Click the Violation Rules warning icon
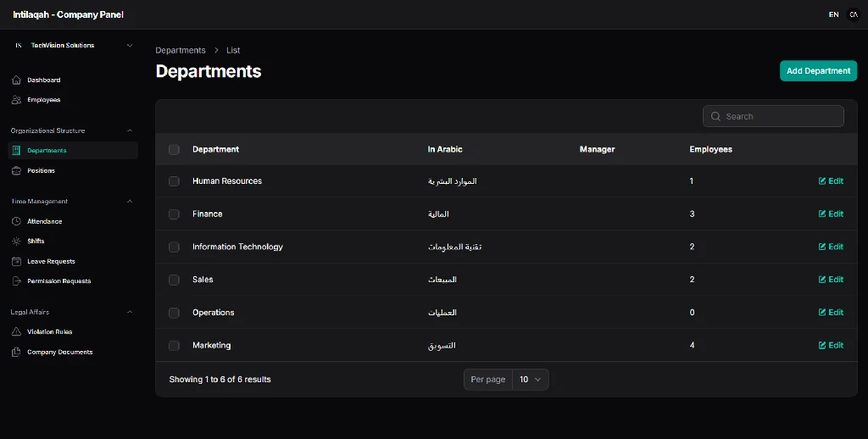 click(16, 332)
